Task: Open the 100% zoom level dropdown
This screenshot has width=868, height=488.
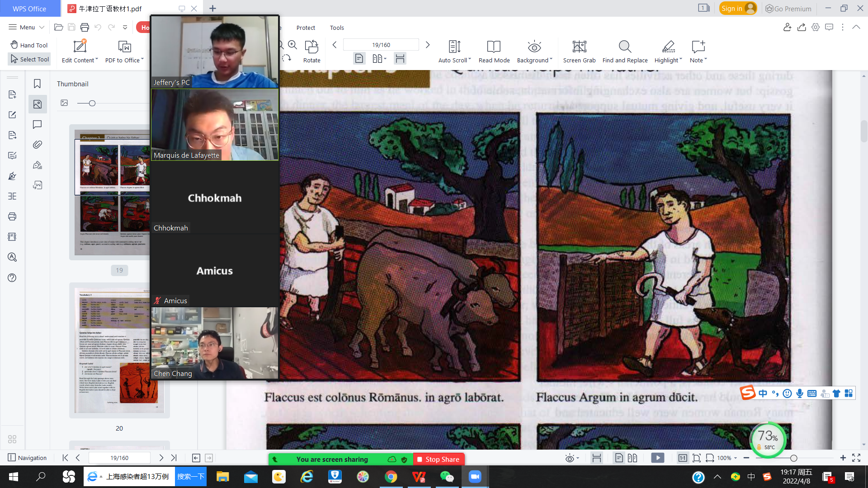Action: [727, 458]
